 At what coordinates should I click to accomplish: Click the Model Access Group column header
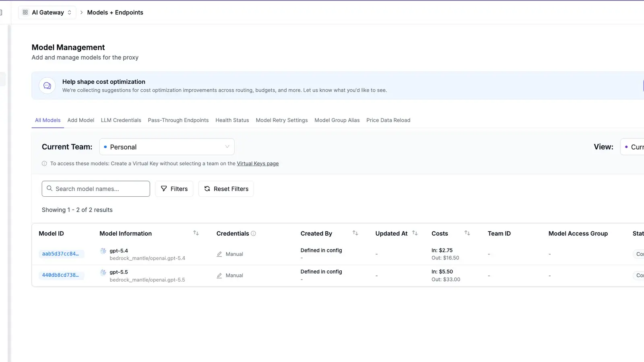click(578, 234)
